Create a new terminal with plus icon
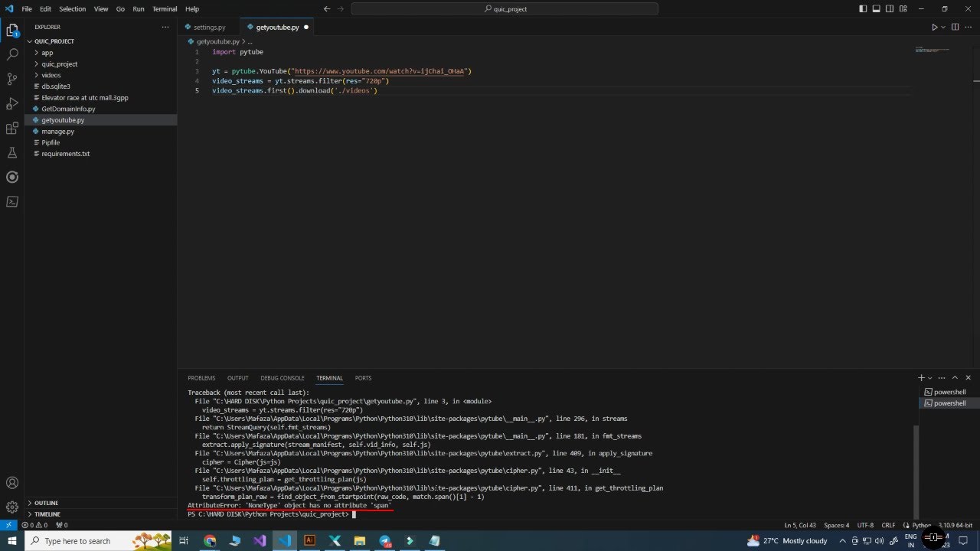This screenshot has width=980, height=551. click(x=922, y=378)
